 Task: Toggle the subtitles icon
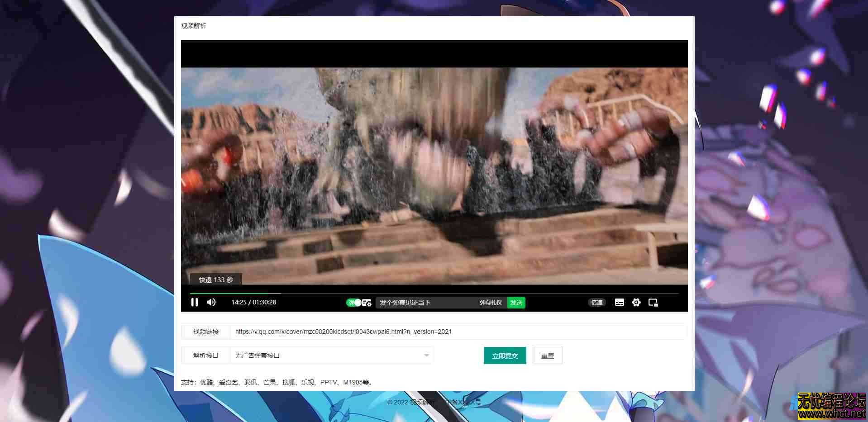620,303
